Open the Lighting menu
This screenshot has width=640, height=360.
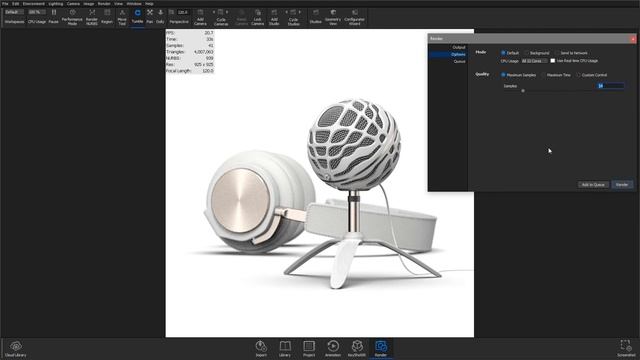(x=56, y=4)
